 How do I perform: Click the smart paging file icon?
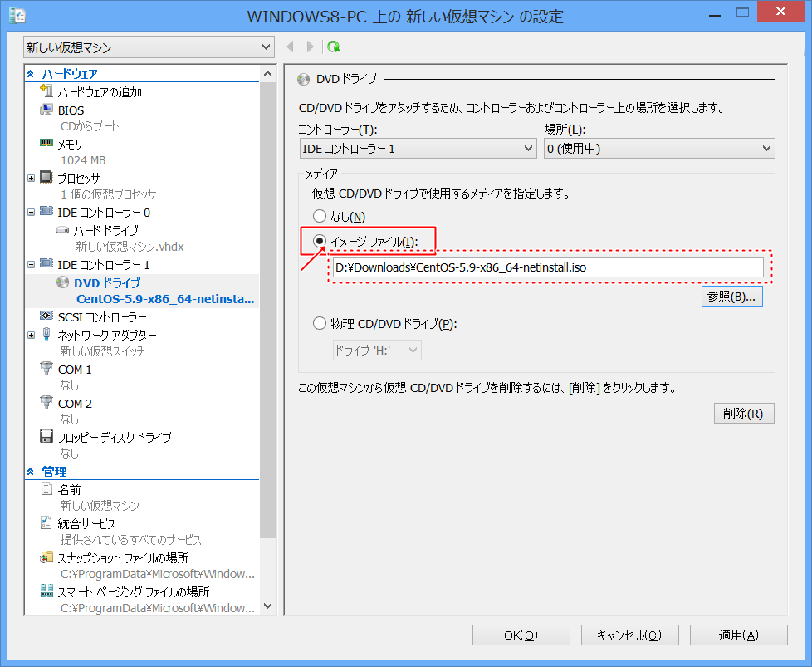pos(46,591)
